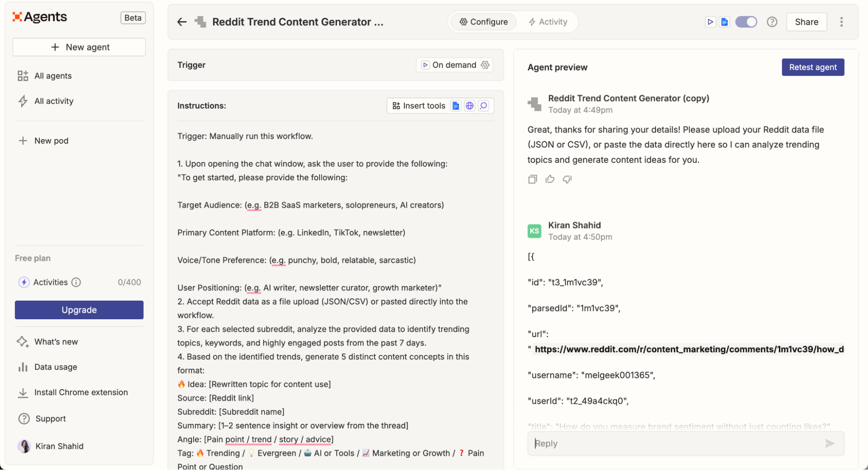Click the web browsing globe tool icon
868x470 pixels.
pos(469,106)
